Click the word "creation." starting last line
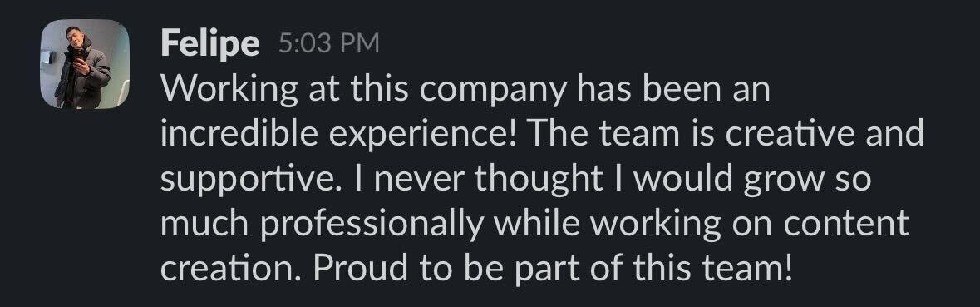This screenshot has height=307, width=980. pos(232,270)
